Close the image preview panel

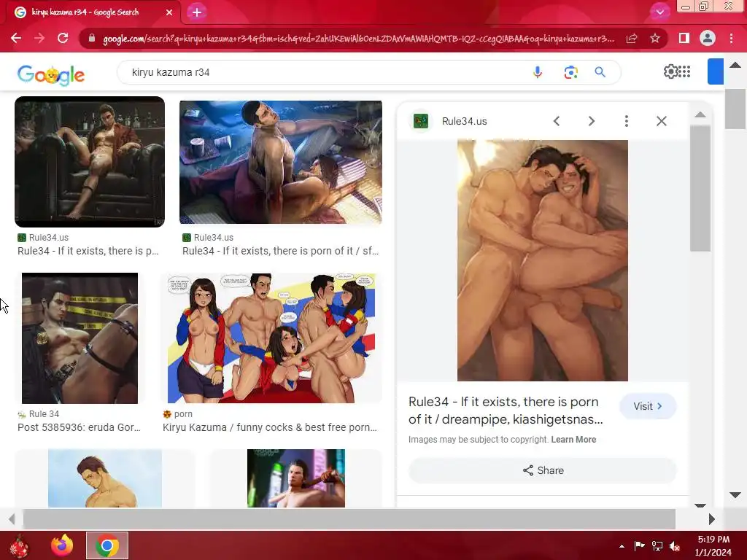(661, 121)
